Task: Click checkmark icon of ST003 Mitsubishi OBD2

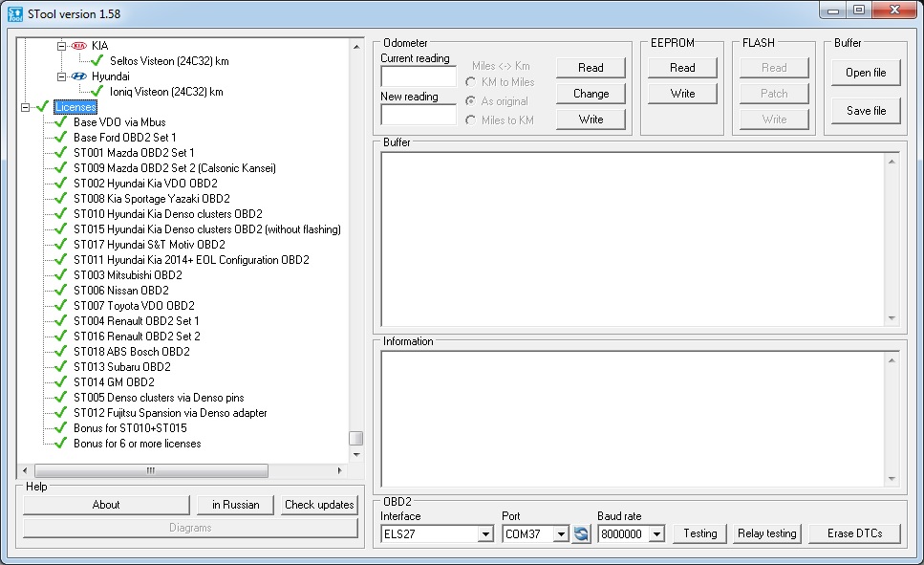Action: 61,274
